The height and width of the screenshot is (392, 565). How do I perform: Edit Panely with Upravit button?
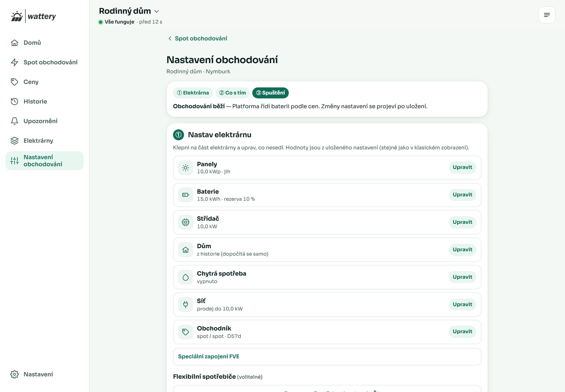tap(462, 167)
